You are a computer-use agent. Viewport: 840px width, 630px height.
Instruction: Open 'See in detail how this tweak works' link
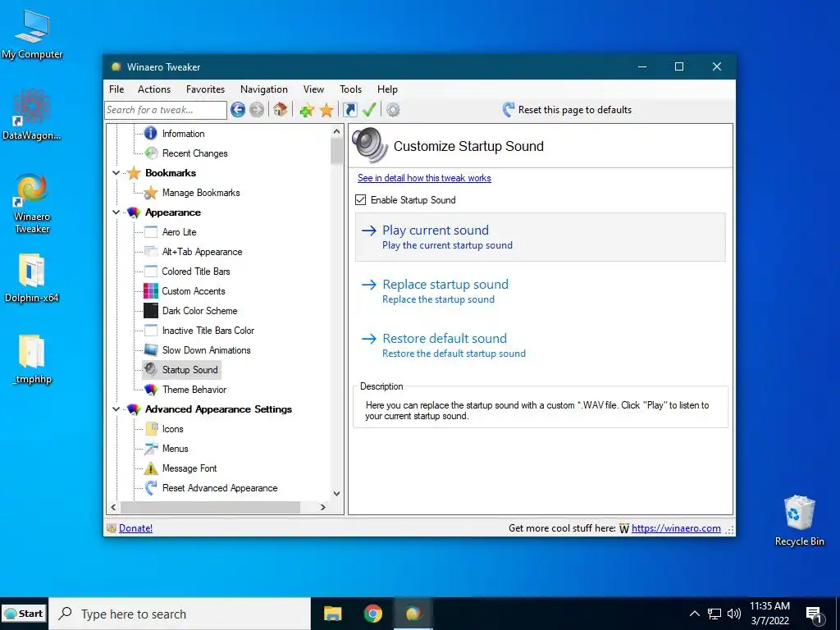(424, 178)
